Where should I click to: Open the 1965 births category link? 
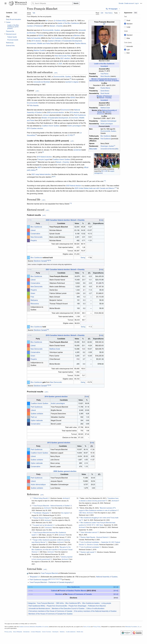(59, 603)
